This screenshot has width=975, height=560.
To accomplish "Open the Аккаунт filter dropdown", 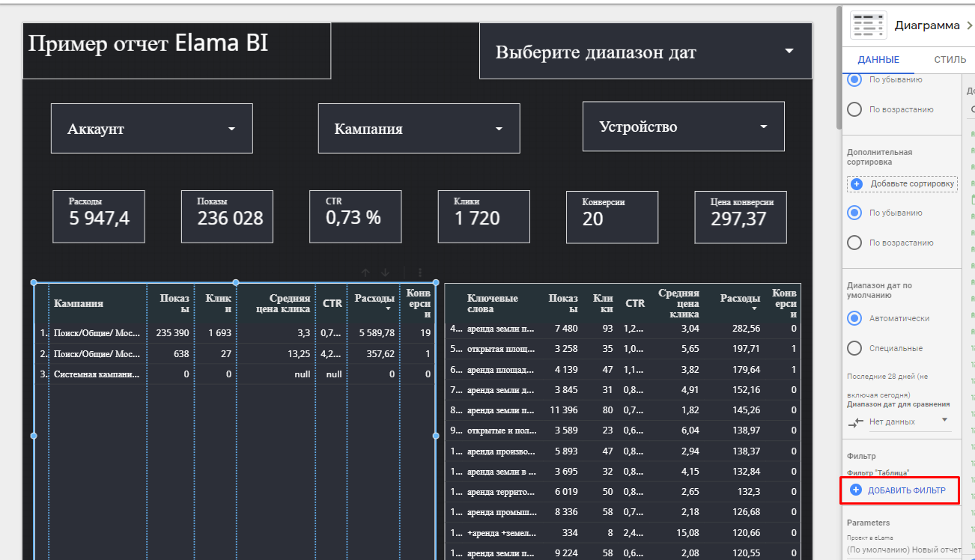I will click(152, 129).
